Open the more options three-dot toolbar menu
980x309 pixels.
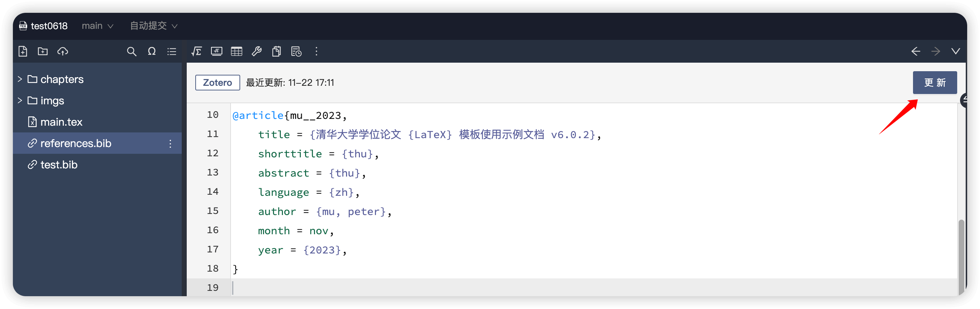316,51
